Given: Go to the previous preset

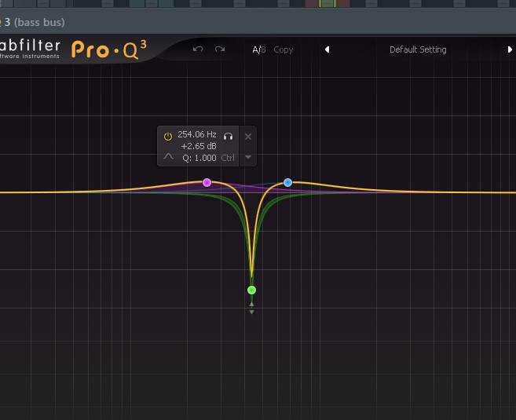Looking at the screenshot, I should 327,49.
